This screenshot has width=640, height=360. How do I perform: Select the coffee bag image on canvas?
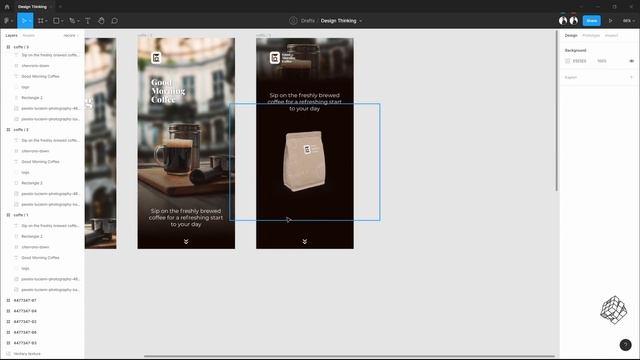coord(304,162)
